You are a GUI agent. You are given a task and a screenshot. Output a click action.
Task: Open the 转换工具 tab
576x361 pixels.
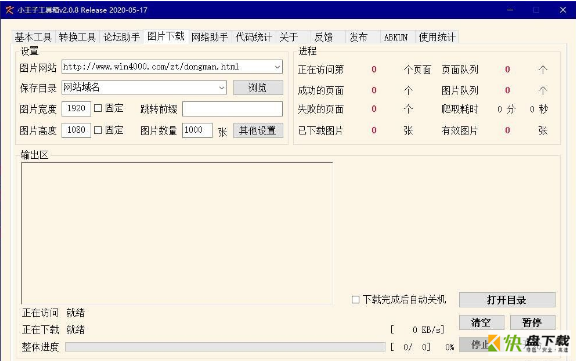pos(77,37)
